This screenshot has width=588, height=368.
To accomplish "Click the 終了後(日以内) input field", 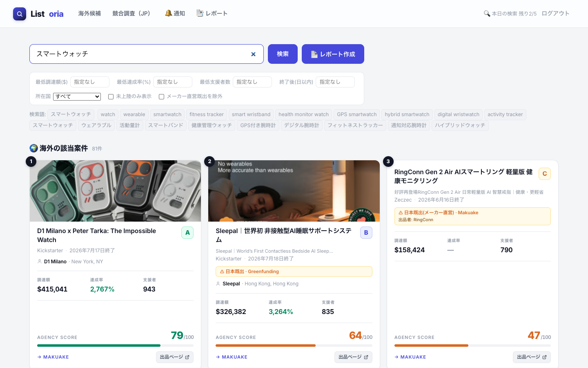I will pos(335,82).
